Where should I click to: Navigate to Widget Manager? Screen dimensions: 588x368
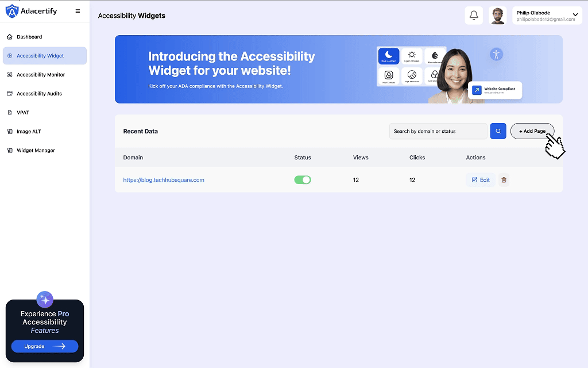[36, 151]
